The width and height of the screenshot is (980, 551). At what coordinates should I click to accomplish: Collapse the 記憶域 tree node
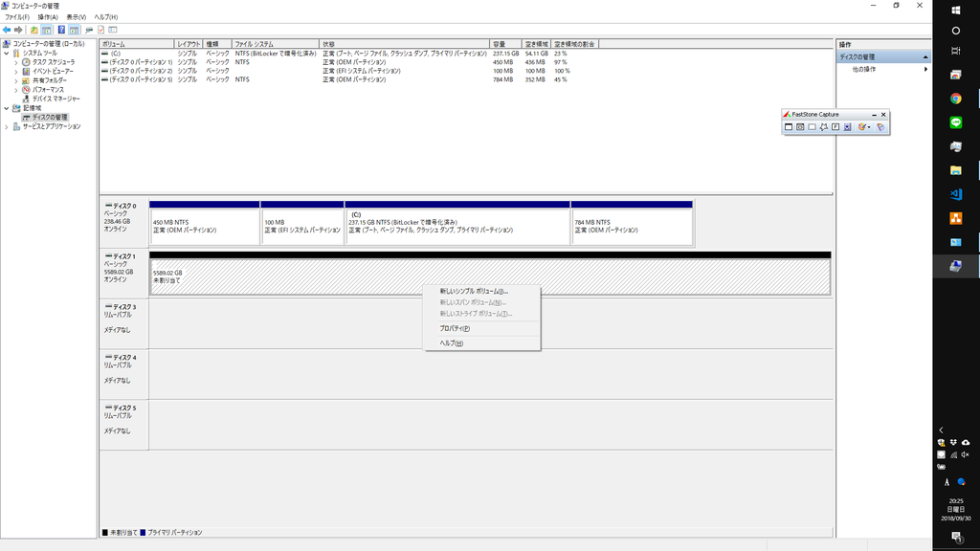(7, 109)
